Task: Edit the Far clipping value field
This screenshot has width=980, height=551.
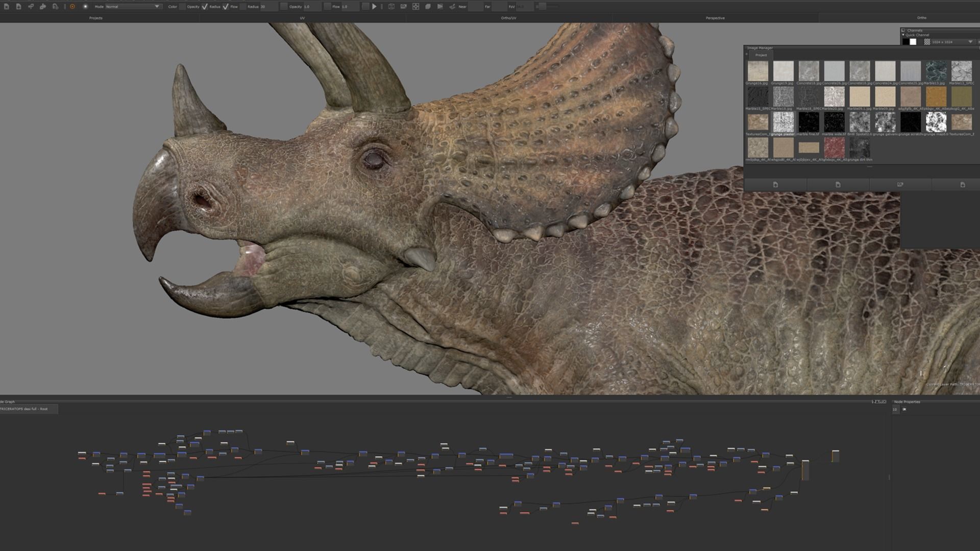Action: click(x=500, y=7)
